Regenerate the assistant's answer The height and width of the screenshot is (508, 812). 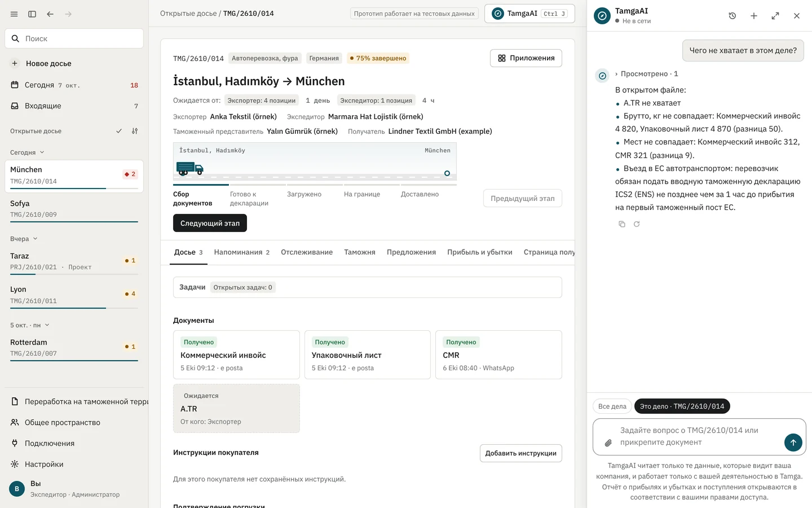[637, 224]
